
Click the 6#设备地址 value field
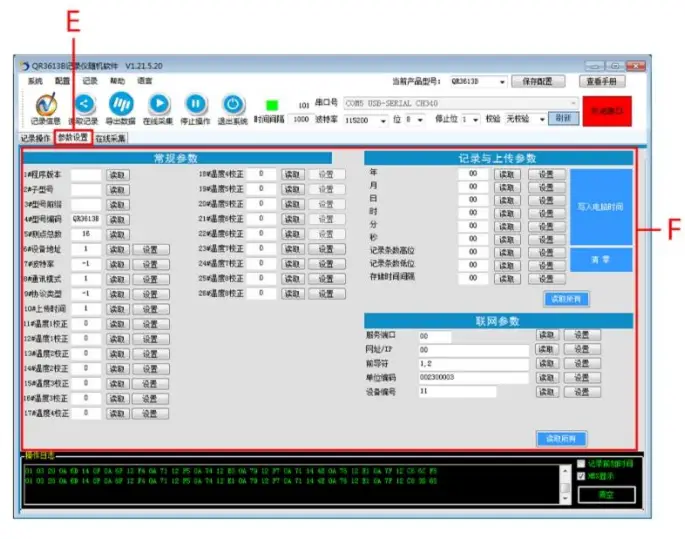[x=86, y=249]
